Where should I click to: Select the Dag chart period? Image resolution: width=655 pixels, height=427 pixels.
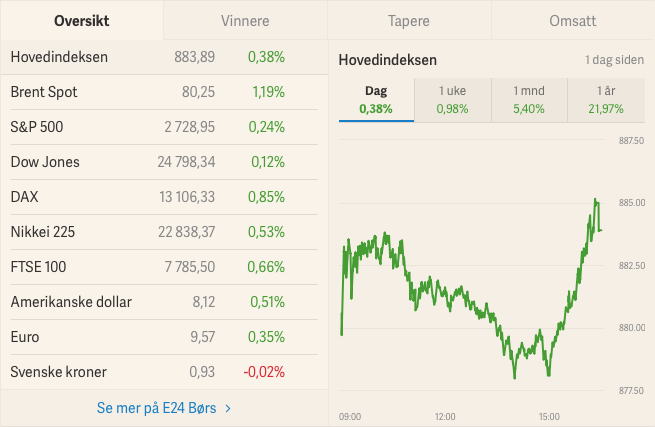[x=376, y=100]
